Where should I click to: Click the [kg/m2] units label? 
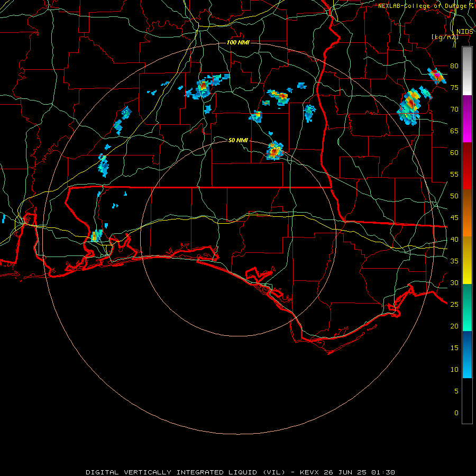click(445, 37)
